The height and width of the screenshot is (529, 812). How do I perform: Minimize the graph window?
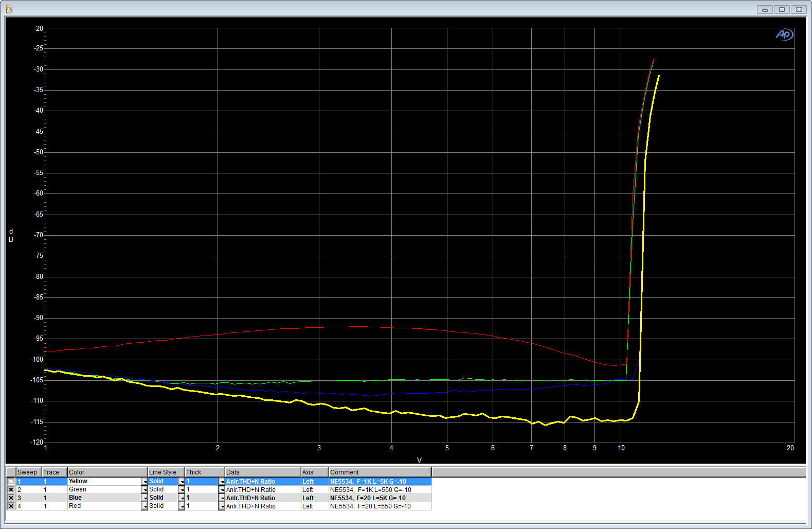pos(765,9)
